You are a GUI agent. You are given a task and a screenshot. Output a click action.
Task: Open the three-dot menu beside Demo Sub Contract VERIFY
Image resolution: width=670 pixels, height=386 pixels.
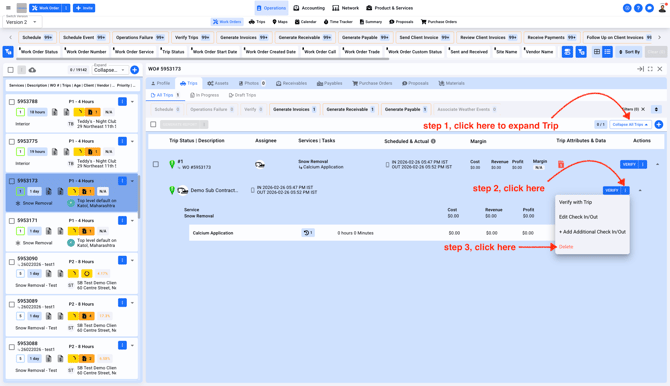pos(625,190)
